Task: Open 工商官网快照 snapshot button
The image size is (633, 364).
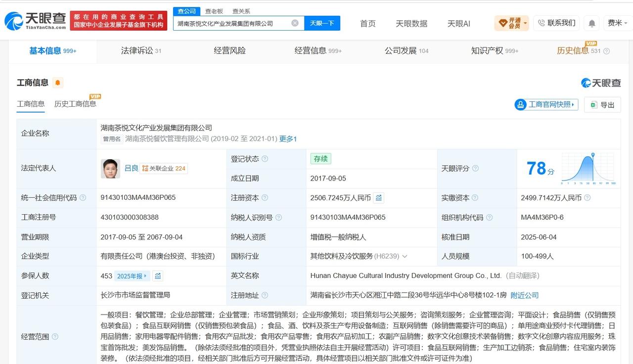Action: point(546,105)
